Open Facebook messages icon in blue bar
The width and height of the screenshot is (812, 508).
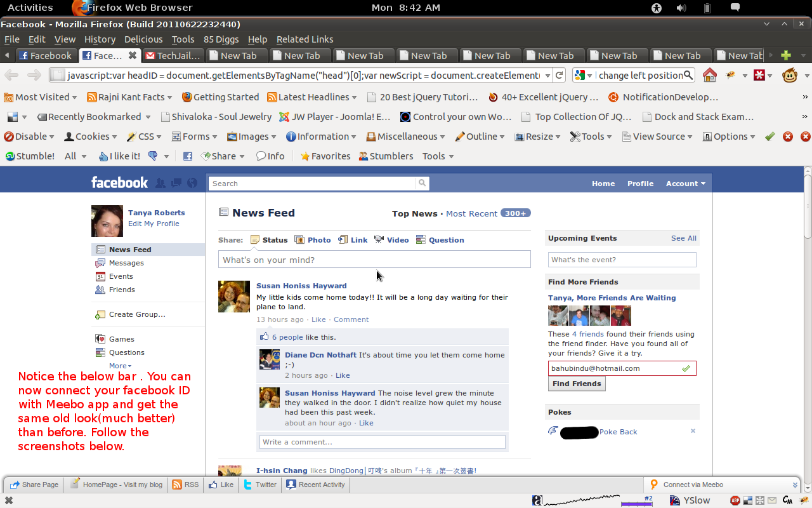tap(176, 183)
